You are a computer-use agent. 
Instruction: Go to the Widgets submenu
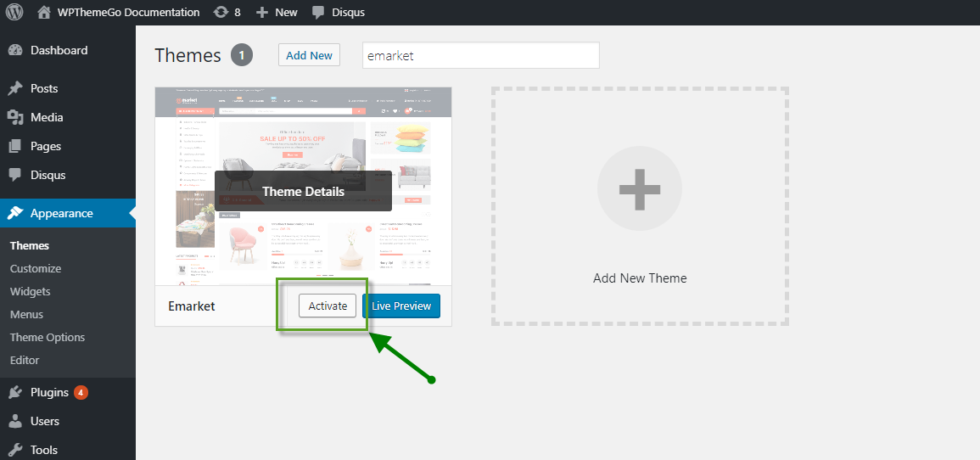click(x=31, y=291)
